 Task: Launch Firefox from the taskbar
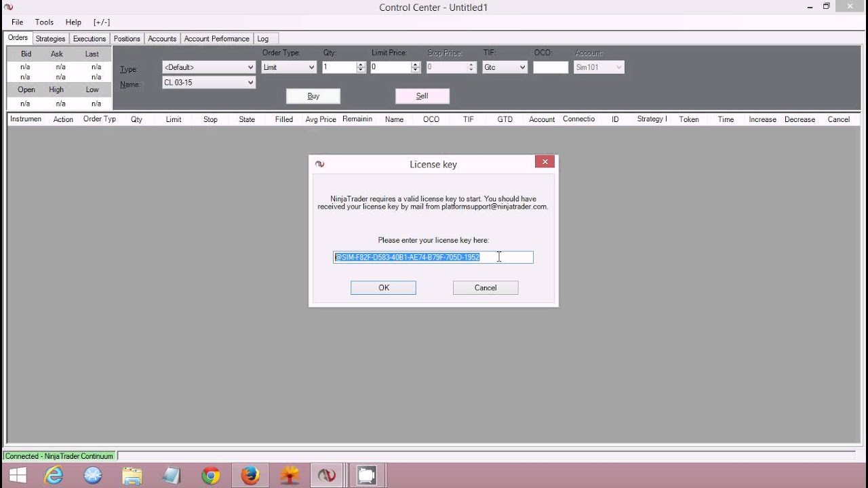click(250, 476)
